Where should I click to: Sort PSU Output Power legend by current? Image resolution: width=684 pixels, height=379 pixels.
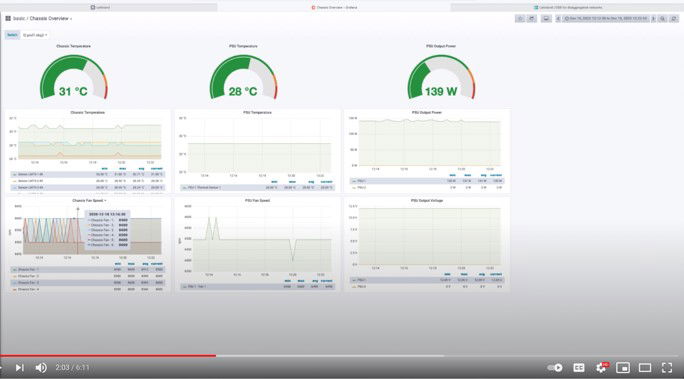pos(496,175)
